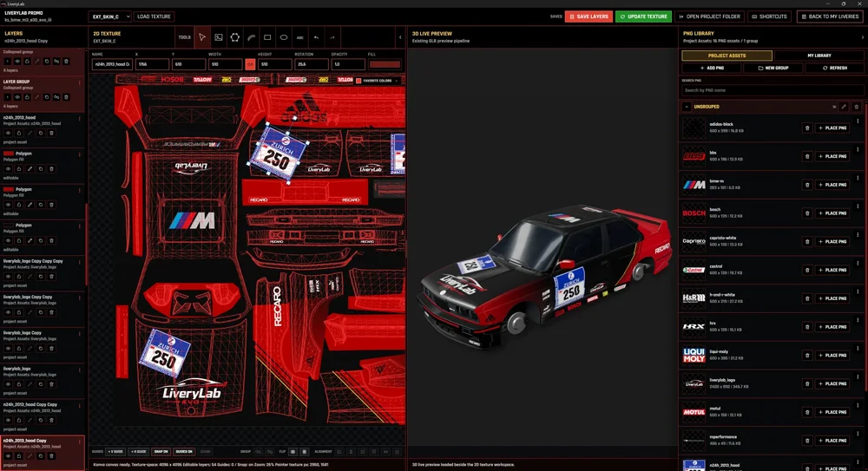Add a new PNG asset
The width and height of the screenshot is (868, 471).
tap(712, 68)
